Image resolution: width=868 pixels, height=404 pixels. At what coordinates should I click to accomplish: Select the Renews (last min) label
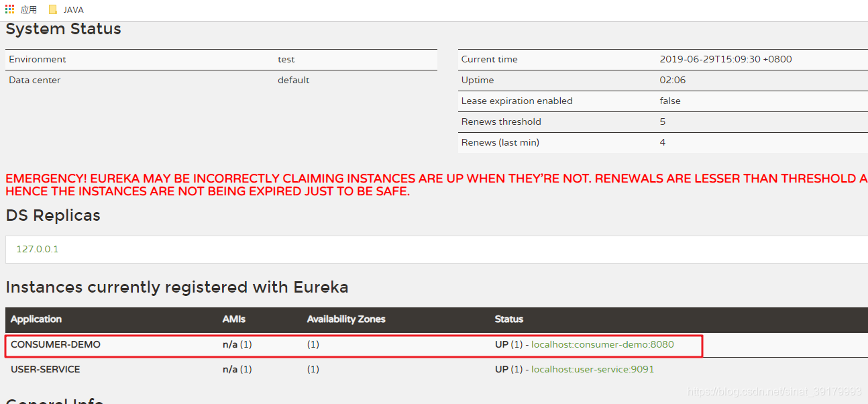pos(500,142)
